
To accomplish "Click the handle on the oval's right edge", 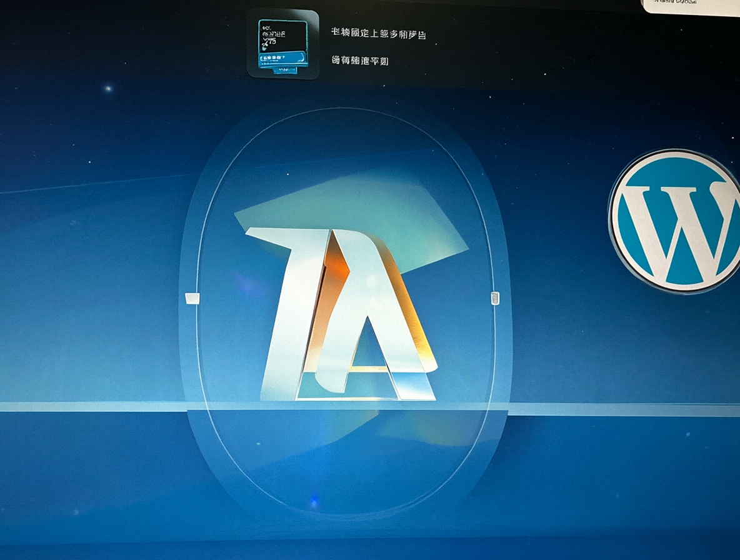I will 494,298.
